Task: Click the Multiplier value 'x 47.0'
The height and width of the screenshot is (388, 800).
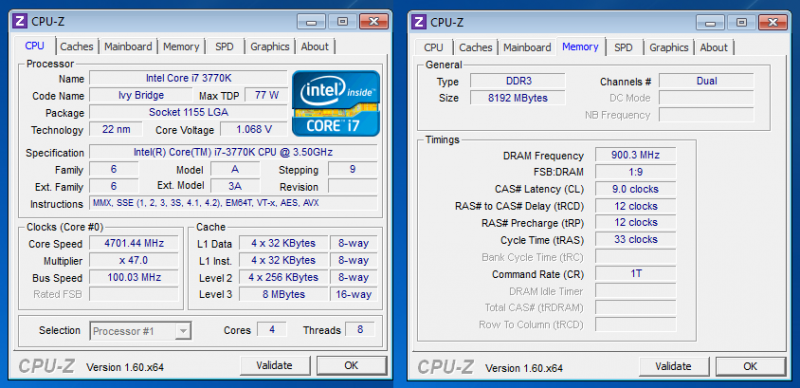Action: [x=134, y=260]
